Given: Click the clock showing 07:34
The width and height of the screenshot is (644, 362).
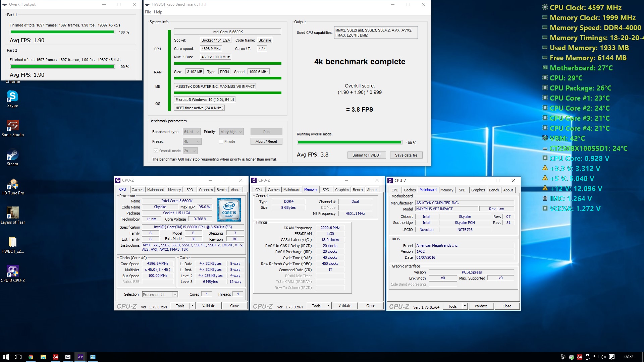Looking at the screenshot, I should [629, 357].
